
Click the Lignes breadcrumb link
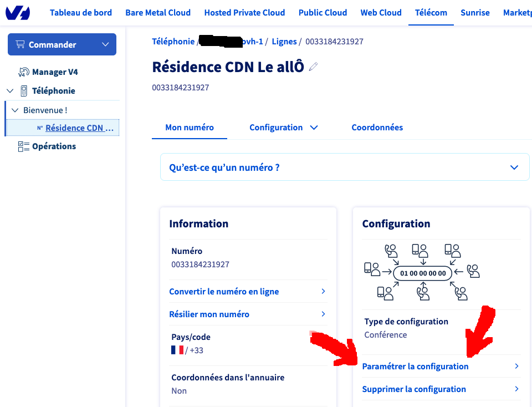pos(284,42)
